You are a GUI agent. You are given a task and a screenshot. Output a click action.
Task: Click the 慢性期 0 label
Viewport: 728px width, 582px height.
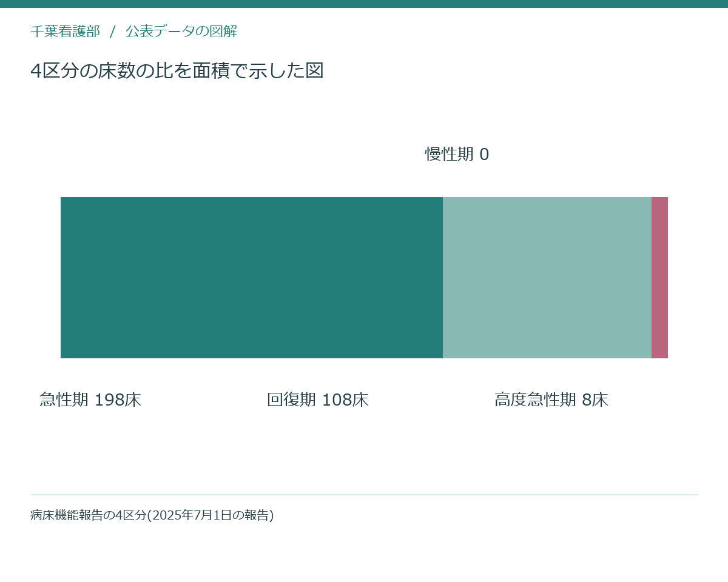point(457,155)
